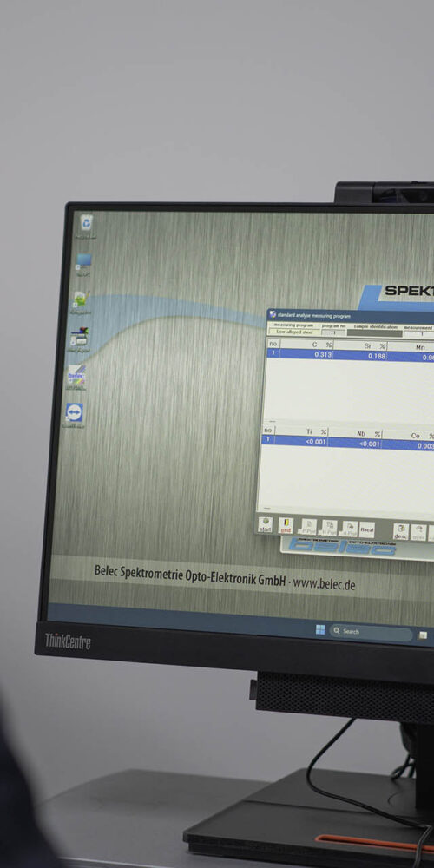Viewport: 434px width, 868px height.
Task: Click the 'Nb %' column header
Action: [x=355, y=433]
